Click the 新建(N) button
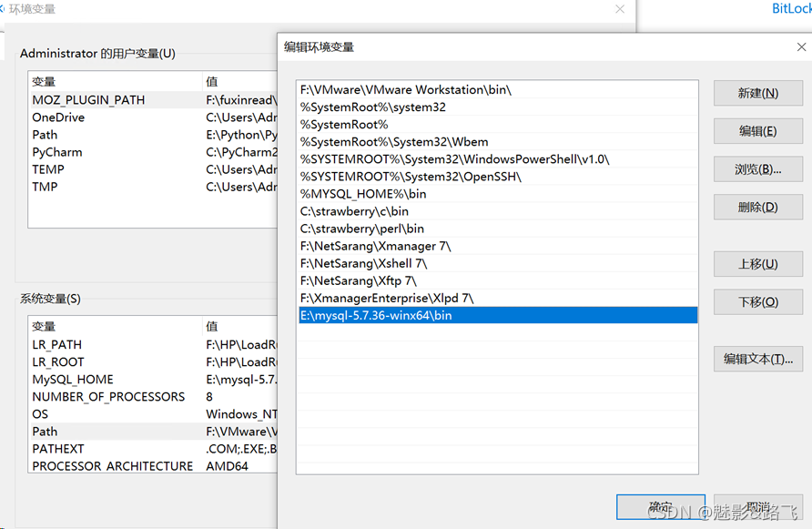 click(757, 93)
